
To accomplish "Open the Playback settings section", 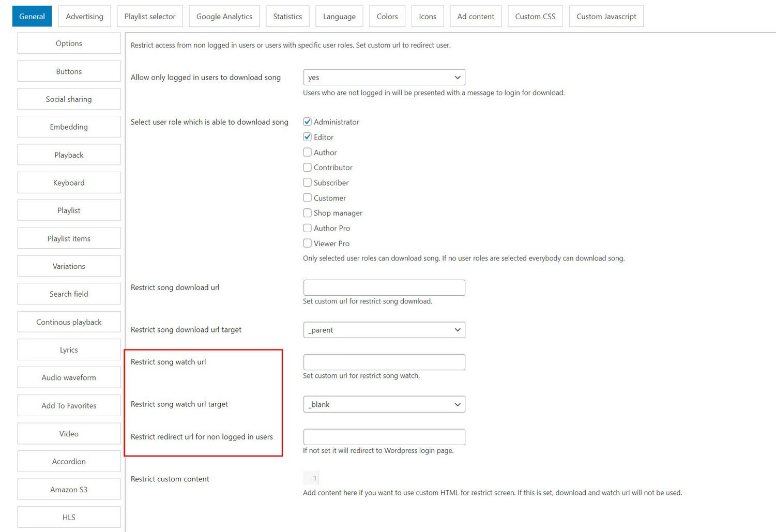I will pyautogui.click(x=69, y=155).
